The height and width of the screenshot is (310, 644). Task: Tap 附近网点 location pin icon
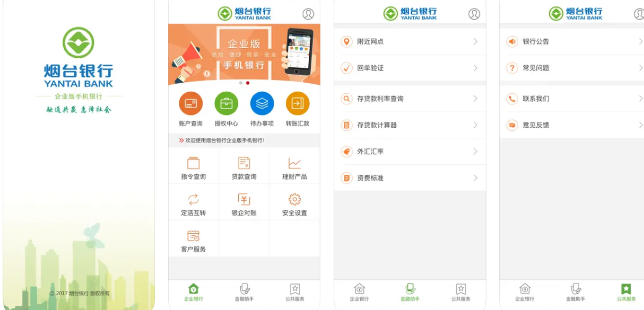pyautogui.click(x=346, y=41)
